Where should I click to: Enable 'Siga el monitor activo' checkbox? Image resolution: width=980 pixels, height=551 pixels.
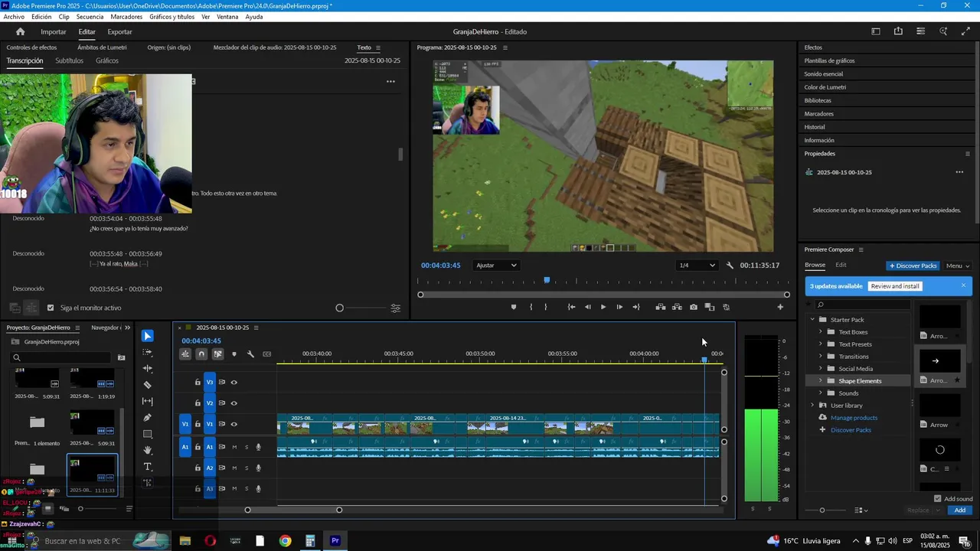pos(51,308)
